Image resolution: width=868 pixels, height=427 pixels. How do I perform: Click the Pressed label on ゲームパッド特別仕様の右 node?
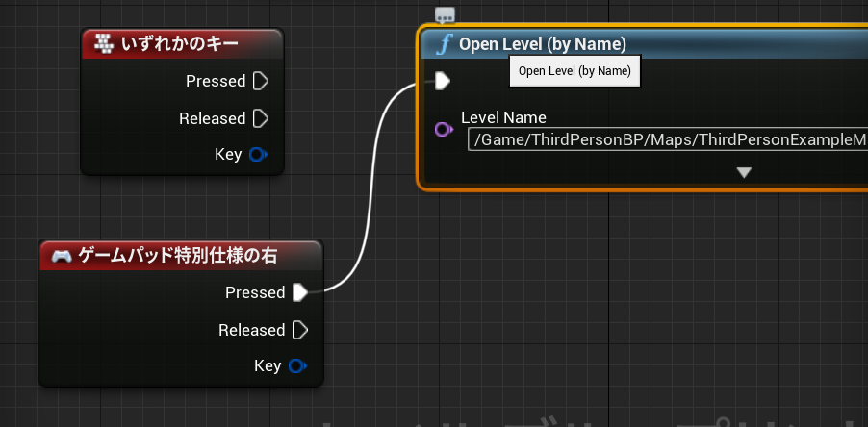click(255, 292)
